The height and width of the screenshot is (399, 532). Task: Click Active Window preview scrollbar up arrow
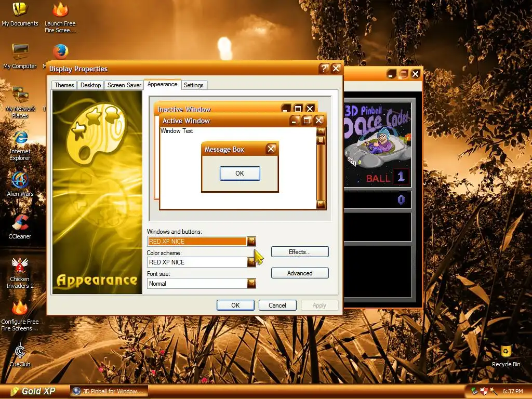point(321,131)
